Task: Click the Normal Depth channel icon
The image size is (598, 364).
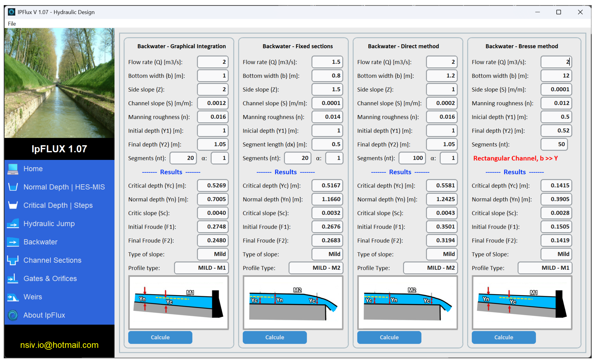Action: [x=13, y=187]
